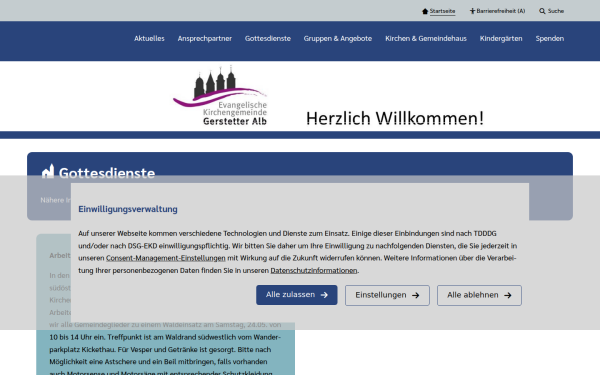This screenshot has height=375, width=600.
Task: Click the accessibility figure icon
Action: 472,11
